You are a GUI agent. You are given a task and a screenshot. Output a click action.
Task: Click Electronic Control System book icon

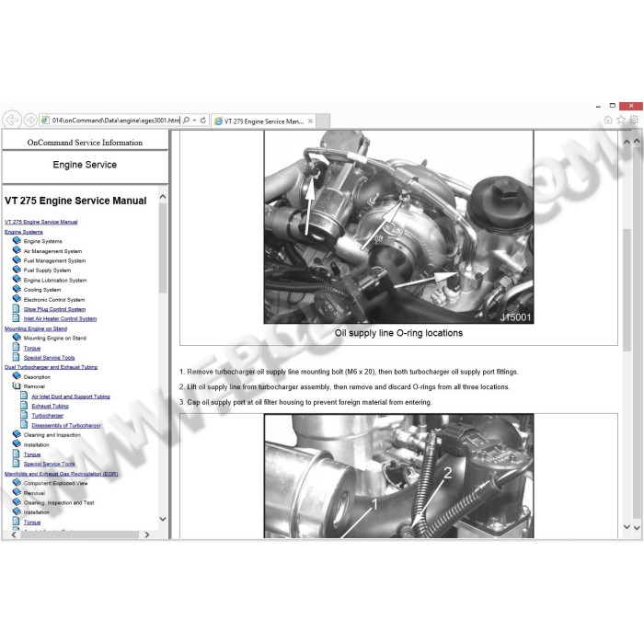(x=17, y=299)
